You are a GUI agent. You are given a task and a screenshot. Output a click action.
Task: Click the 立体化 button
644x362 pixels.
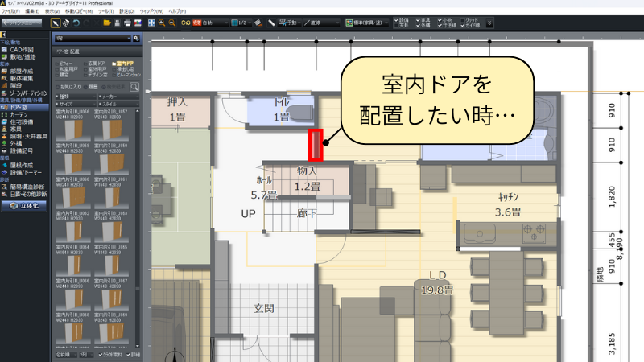24,206
